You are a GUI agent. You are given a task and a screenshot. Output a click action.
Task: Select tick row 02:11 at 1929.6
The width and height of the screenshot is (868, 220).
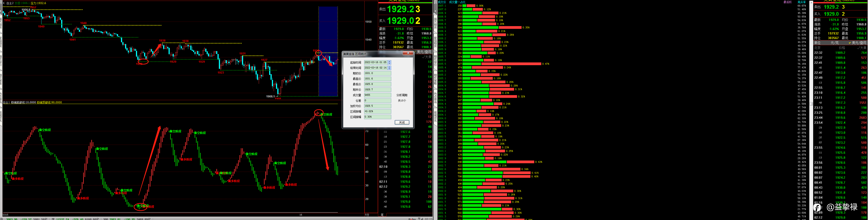coord(405,182)
